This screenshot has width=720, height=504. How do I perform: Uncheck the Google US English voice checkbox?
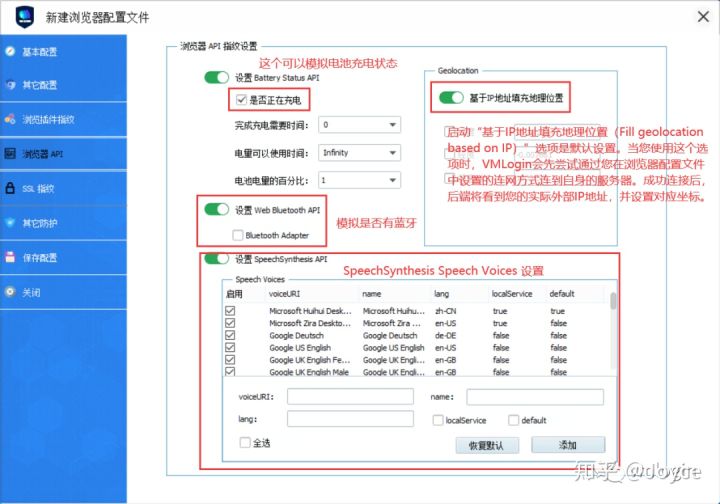coord(230,347)
